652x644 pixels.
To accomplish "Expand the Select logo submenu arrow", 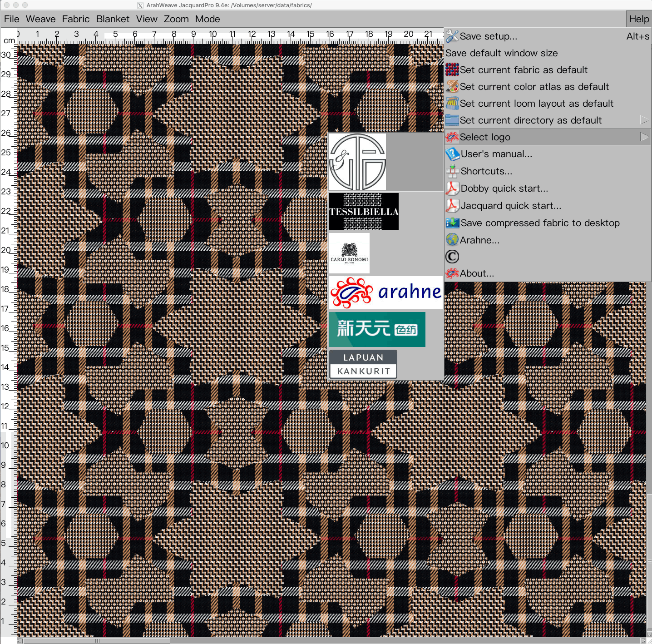I will point(644,137).
